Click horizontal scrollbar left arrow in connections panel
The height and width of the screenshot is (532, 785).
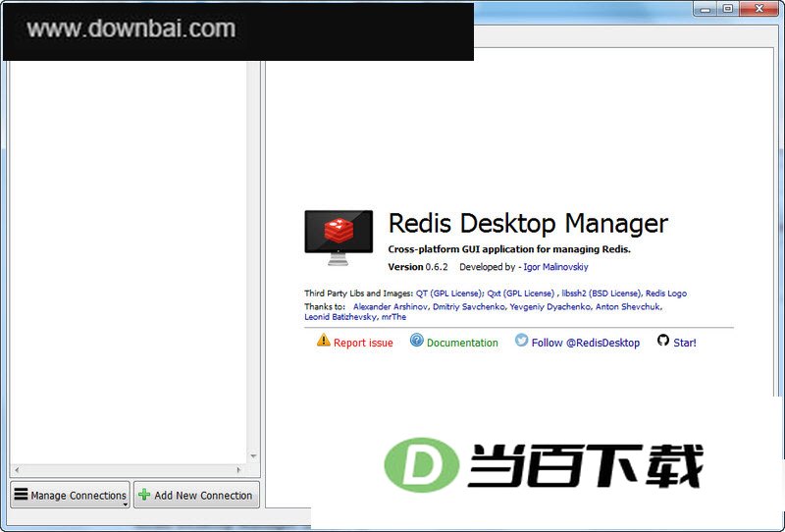(x=17, y=470)
